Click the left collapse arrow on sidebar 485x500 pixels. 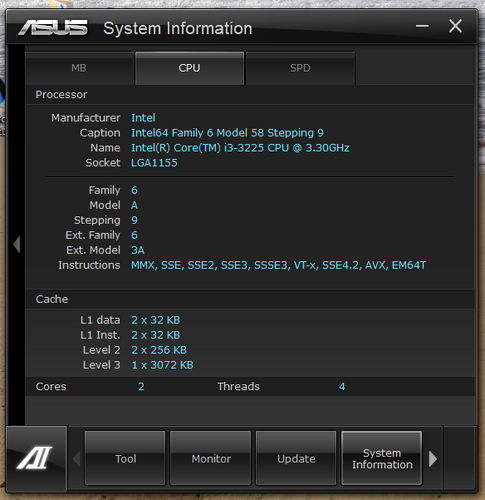coord(17,244)
